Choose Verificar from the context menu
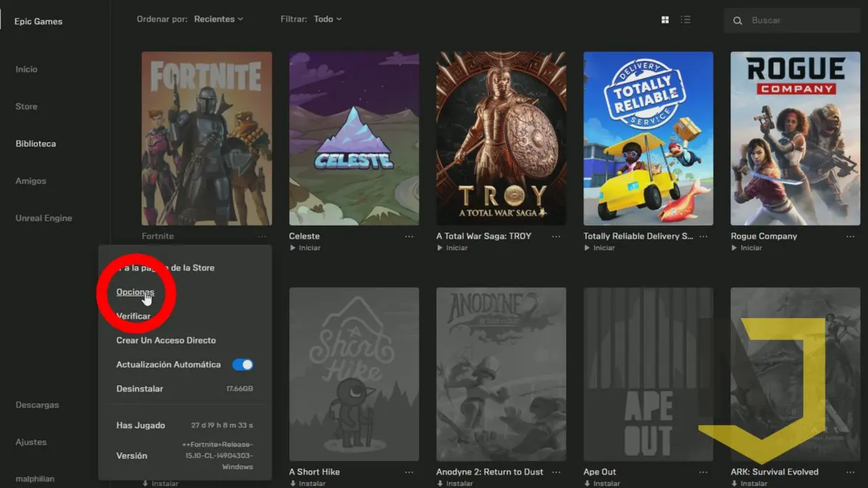The image size is (868, 488). (134, 317)
